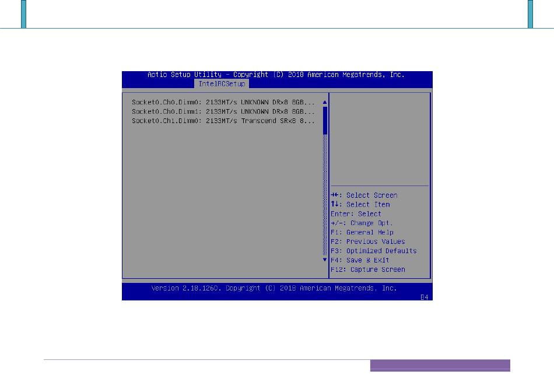This screenshot has height=392, width=554.
Task: Click the up-down arrows Select Item hint
Action: click(x=360, y=204)
